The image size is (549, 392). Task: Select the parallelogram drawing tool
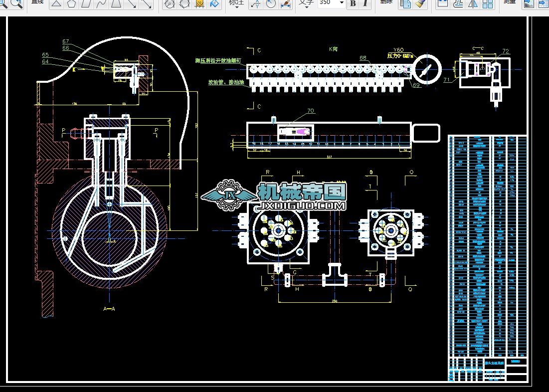pos(86,3)
